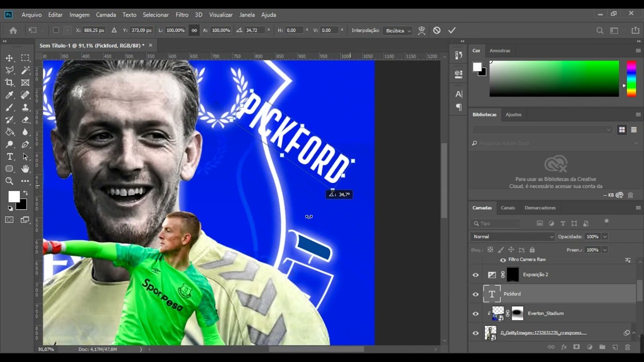Click the Home button in options bar
The height and width of the screenshot is (362, 644).
coord(13,30)
